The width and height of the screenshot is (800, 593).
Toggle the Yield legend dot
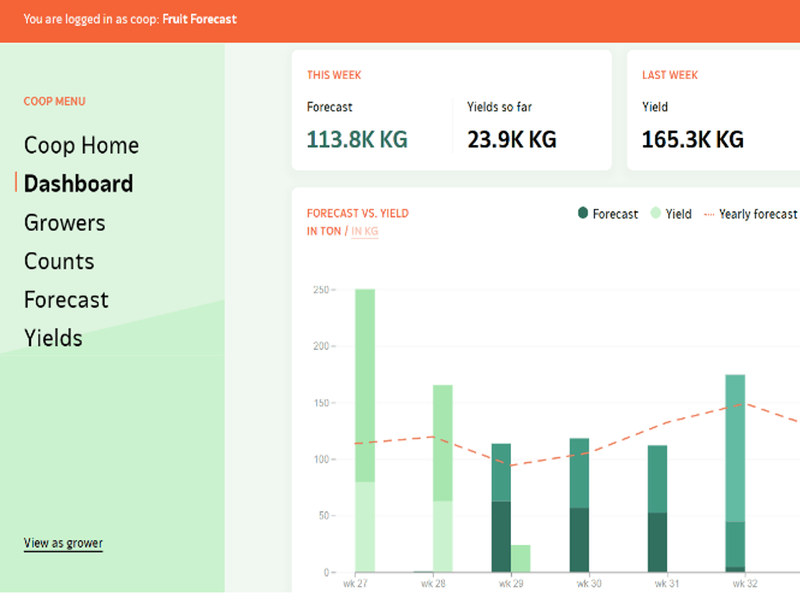pyautogui.click(x=656, y=213)
